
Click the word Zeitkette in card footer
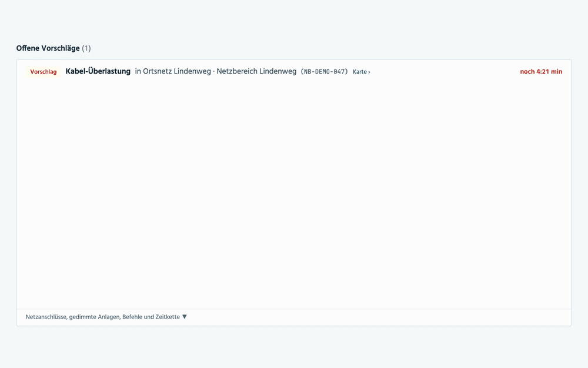coord(167,317)
